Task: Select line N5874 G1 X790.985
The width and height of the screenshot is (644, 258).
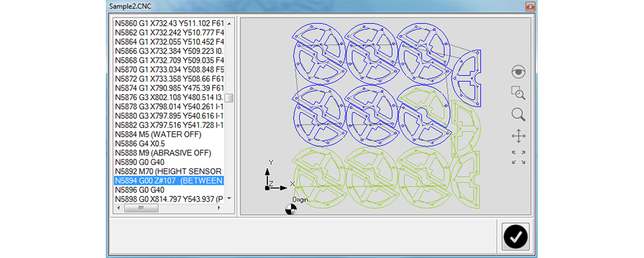Action: 169,88
